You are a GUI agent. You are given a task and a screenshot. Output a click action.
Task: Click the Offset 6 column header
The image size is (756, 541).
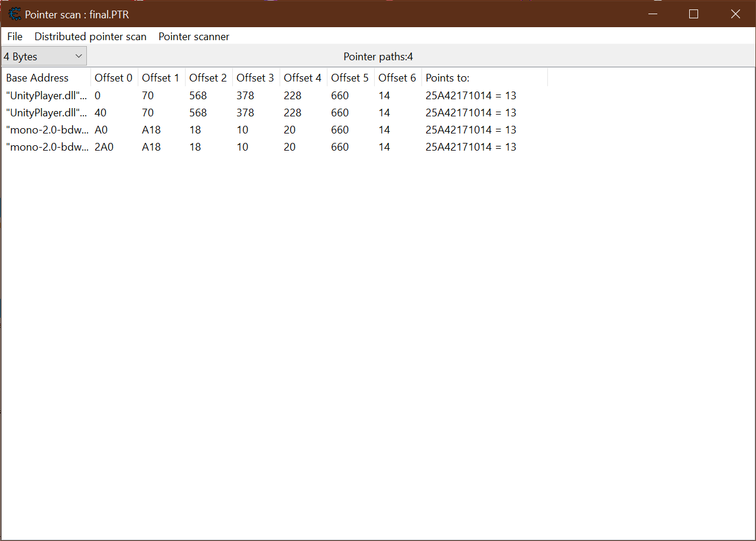[397, 77]
